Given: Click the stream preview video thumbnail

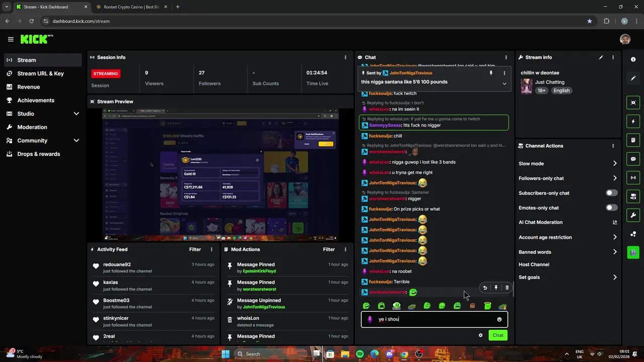Looking at the screenshot, I should [220, 175].
